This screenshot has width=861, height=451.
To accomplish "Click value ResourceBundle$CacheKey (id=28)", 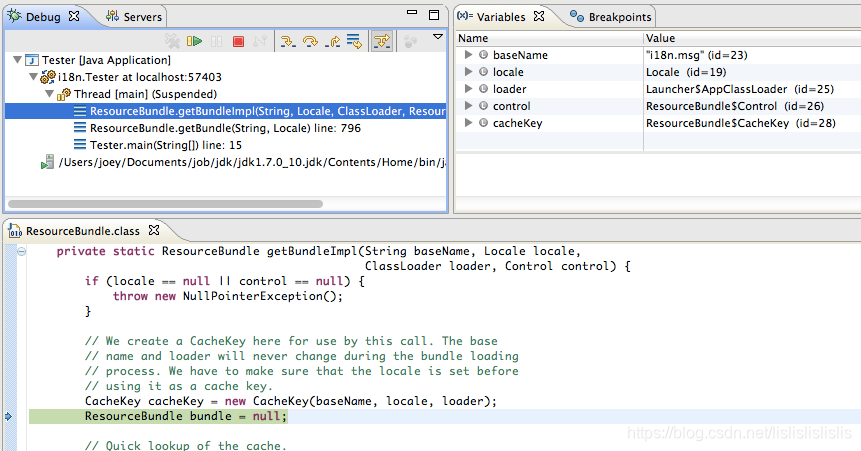I will [x=741, y=123].
